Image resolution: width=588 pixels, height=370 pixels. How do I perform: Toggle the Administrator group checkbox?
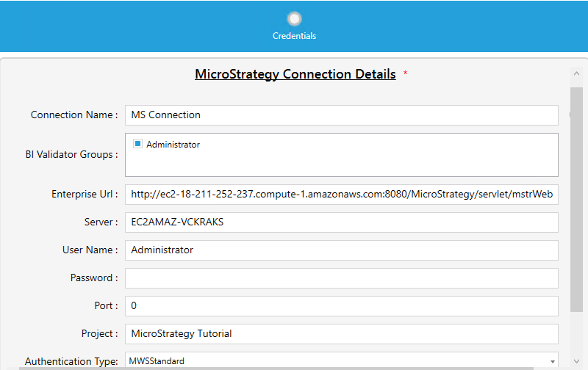coord(137,144)
